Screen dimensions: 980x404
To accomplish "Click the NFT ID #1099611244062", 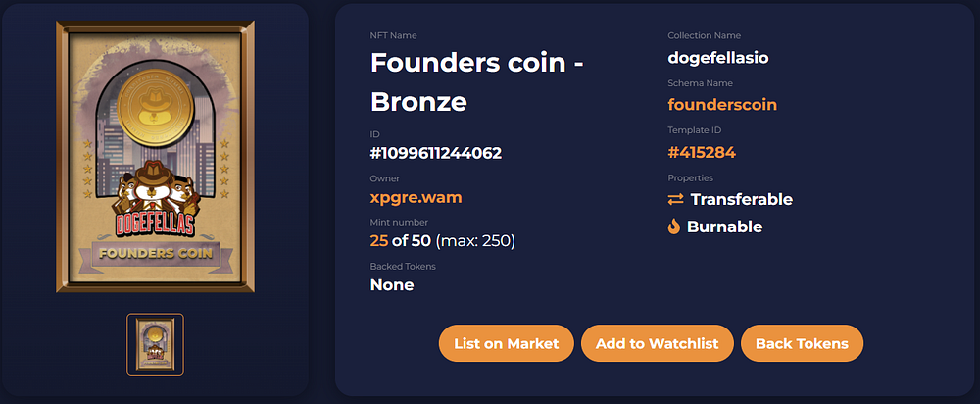I will pos(436,153).
